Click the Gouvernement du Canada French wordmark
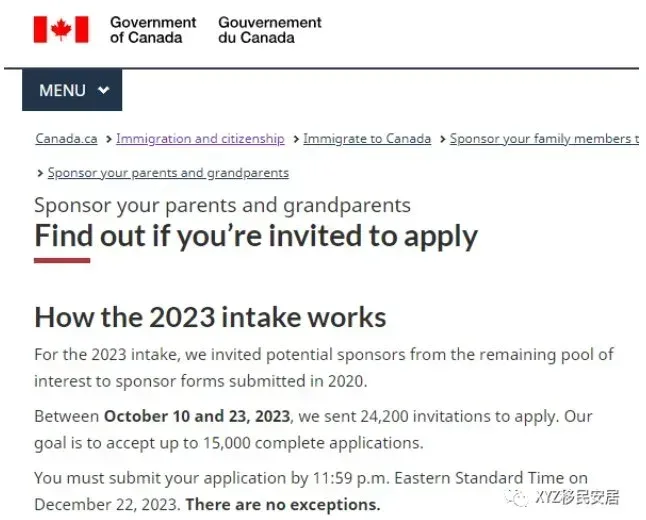The width and height of the screenshot is (646, 520). [x=270, y=30]
